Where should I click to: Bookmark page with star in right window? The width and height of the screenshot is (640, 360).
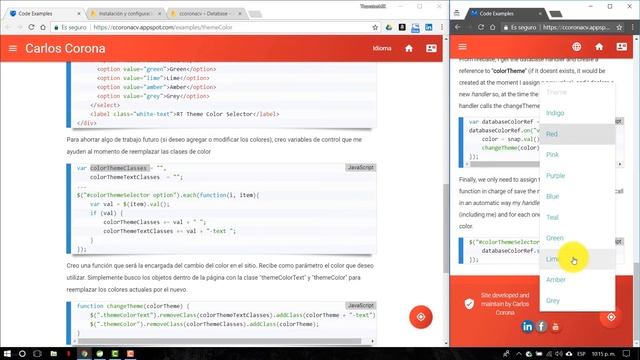[x=619, y=27]
